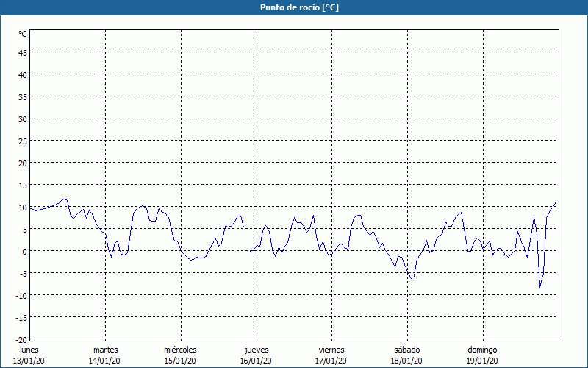
Task: Click the blue line's right end point
Action: coord(556,203)
